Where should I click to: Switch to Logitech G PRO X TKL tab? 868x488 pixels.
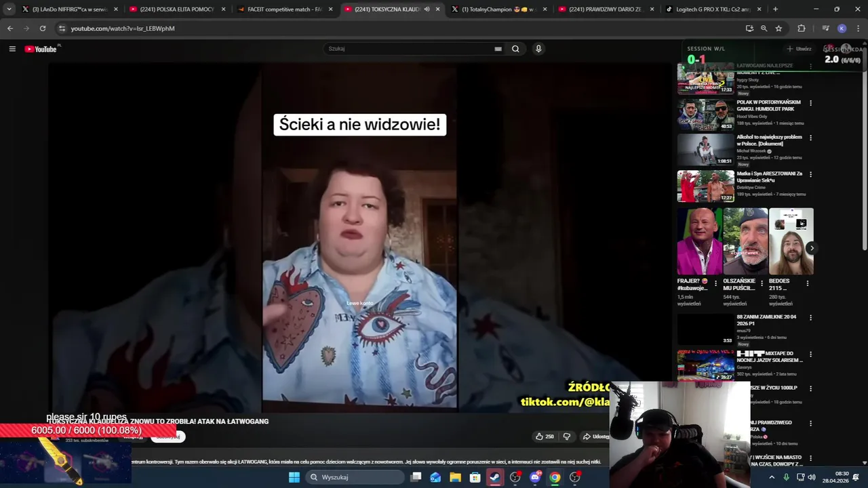[x=713, y=9]
